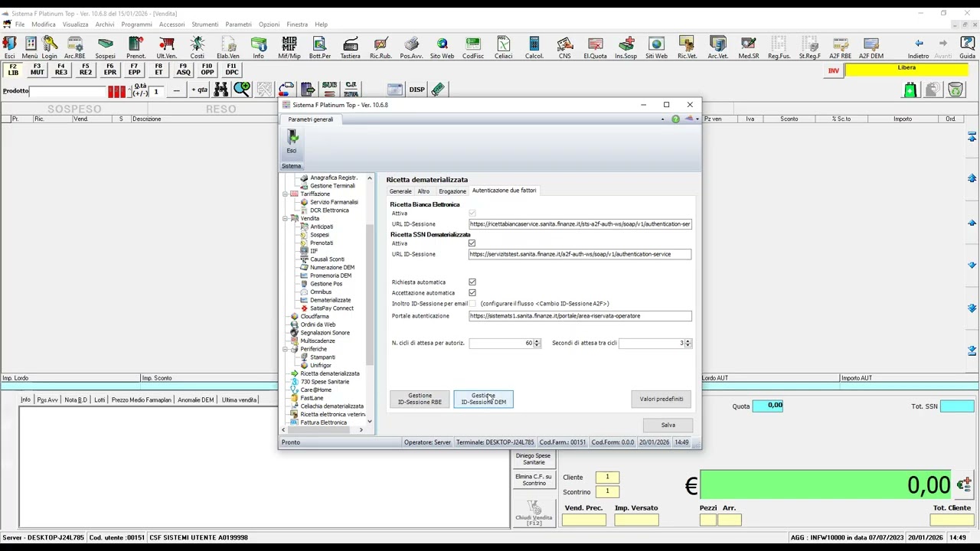The width and height of the screenshot is (980, 551).
Task: Open the Mif/Mip toolbar icon
Action: (x=289, y=47)
